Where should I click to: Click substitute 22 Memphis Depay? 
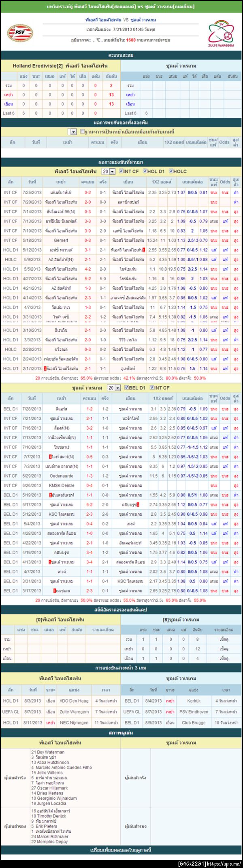[49, 842]
